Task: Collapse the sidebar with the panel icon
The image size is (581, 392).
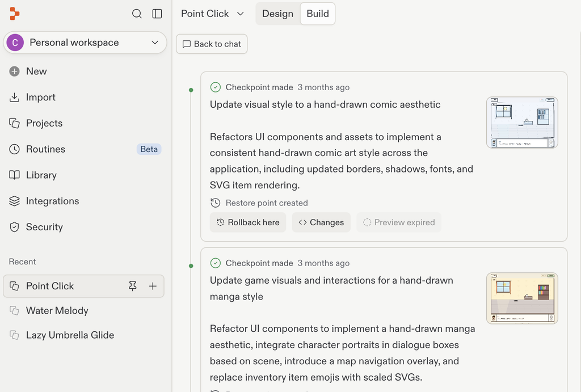Action: [157, 14]
